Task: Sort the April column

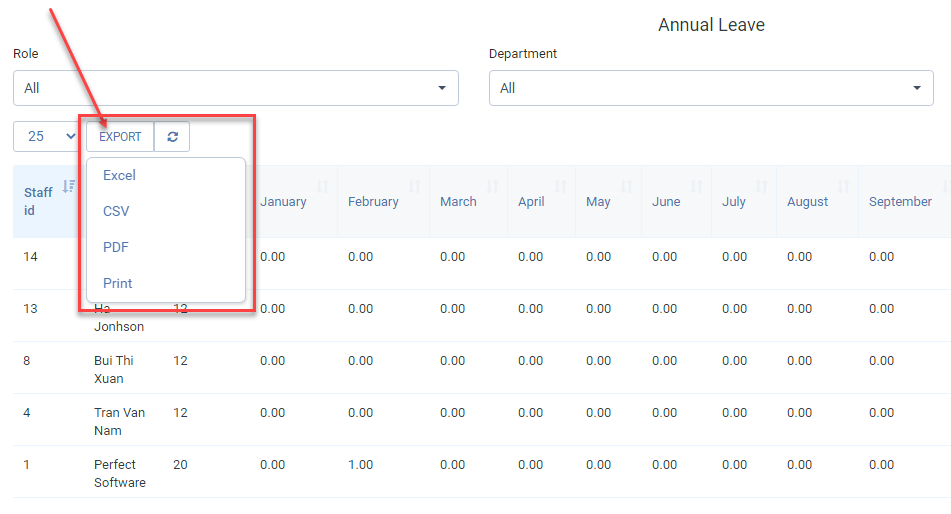Action: pos(560,186)
